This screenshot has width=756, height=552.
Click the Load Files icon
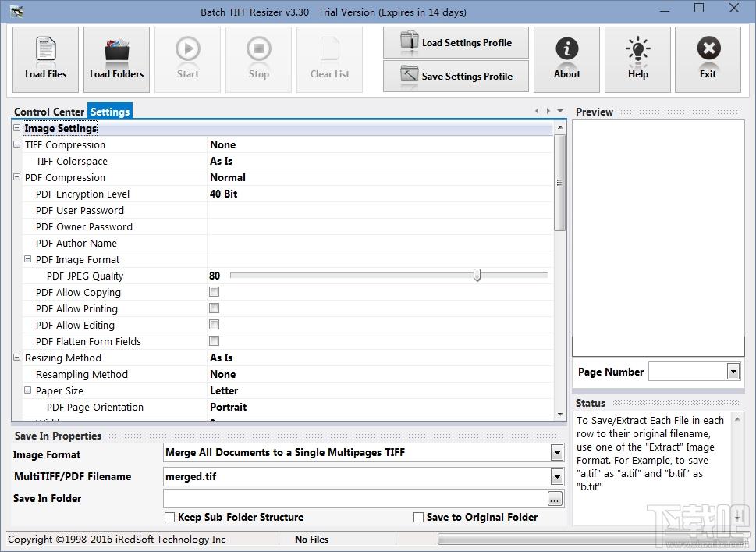[45, 59]
